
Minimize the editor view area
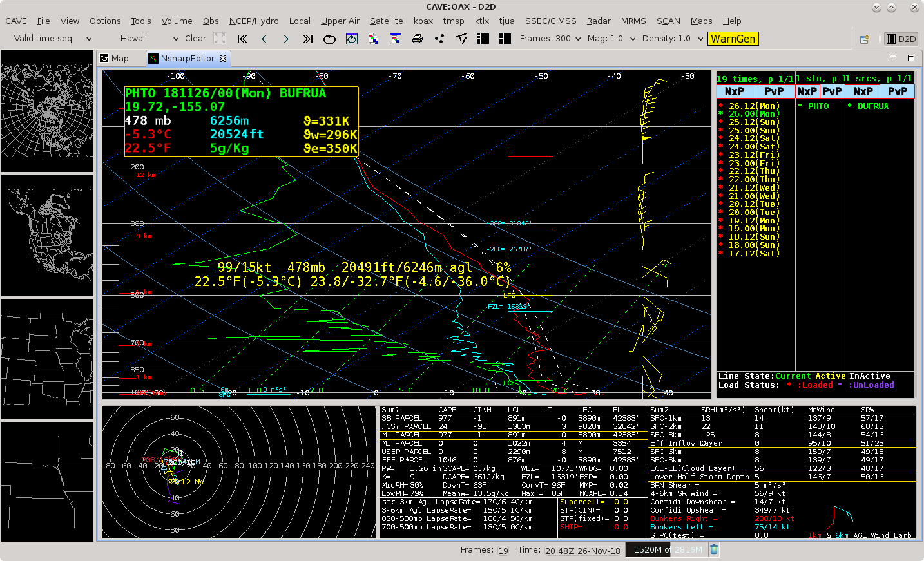pyautogui.click(x=893, y=57)
